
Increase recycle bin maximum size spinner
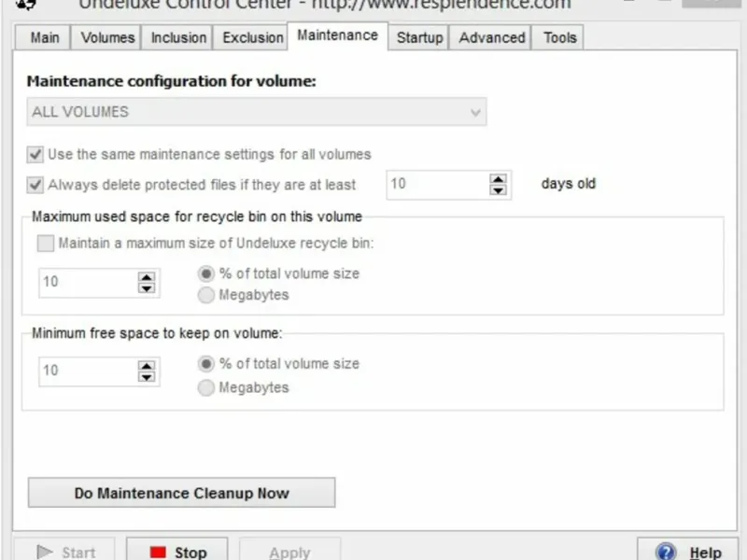coord(147,276)
